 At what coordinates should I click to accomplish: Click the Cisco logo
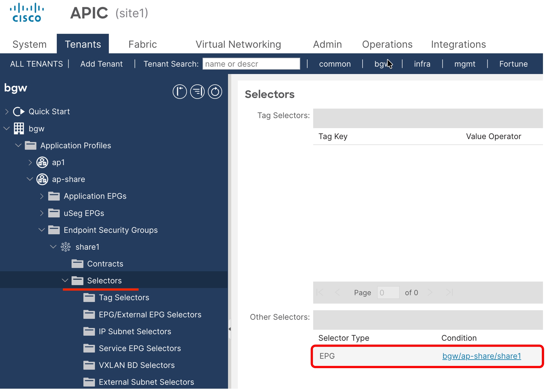(x=27, y=12)
